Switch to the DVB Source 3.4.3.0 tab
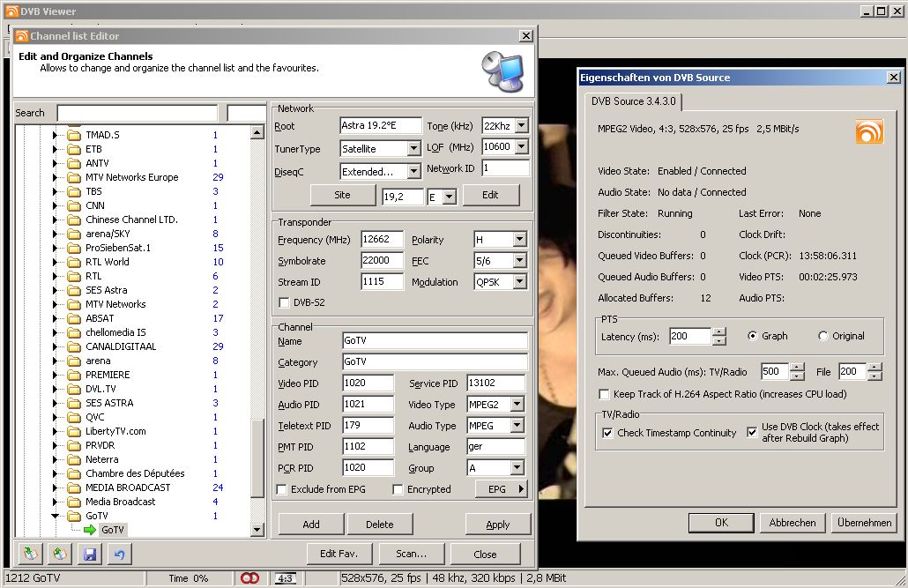 [634, 101]
